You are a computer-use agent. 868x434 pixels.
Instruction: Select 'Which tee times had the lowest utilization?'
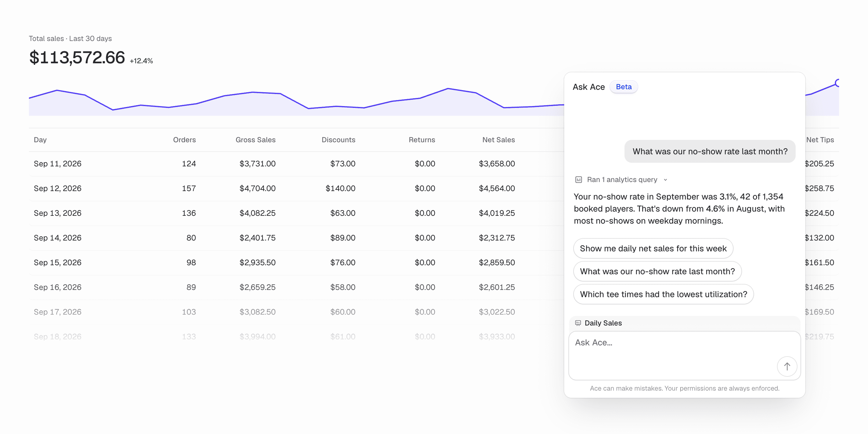click(x=663, y=294)
